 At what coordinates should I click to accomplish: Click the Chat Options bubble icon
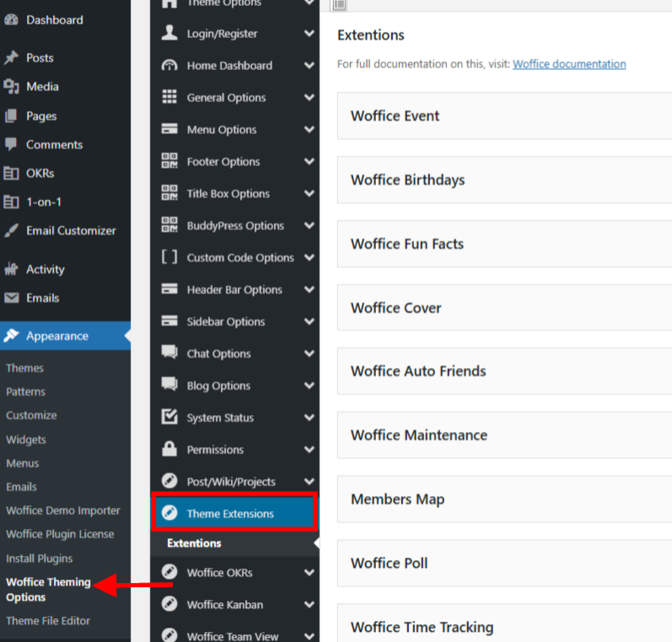tap(169, 353)
